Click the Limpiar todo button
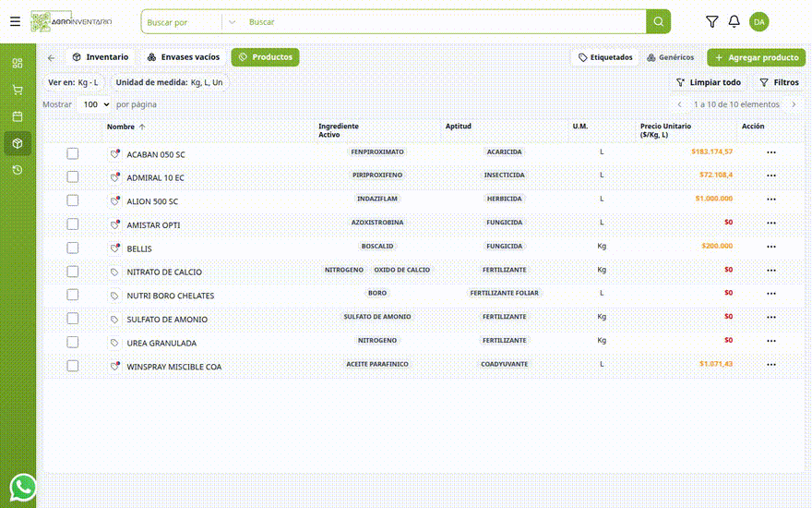Viewport: 812px width, 508px height. pos(709,82)
